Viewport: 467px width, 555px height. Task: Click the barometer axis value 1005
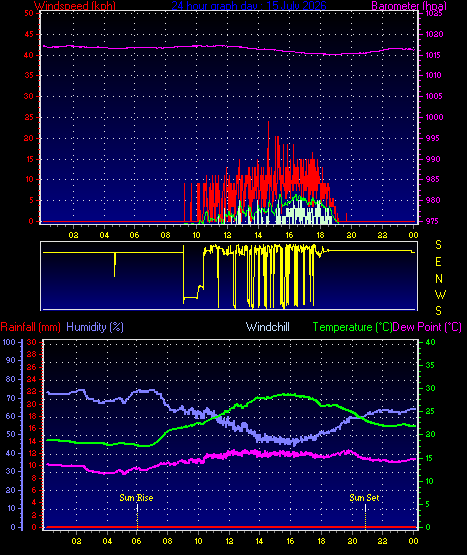click(x=434, y=96)
